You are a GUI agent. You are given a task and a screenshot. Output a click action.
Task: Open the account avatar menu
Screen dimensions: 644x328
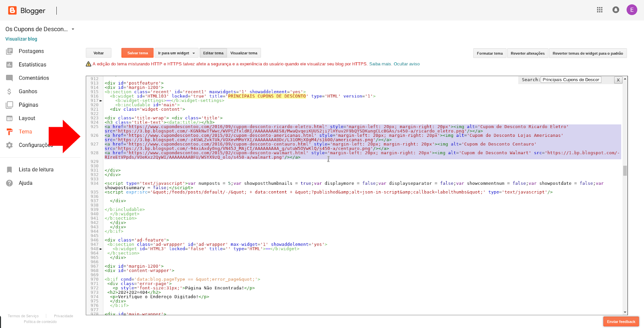coord(632,10)
